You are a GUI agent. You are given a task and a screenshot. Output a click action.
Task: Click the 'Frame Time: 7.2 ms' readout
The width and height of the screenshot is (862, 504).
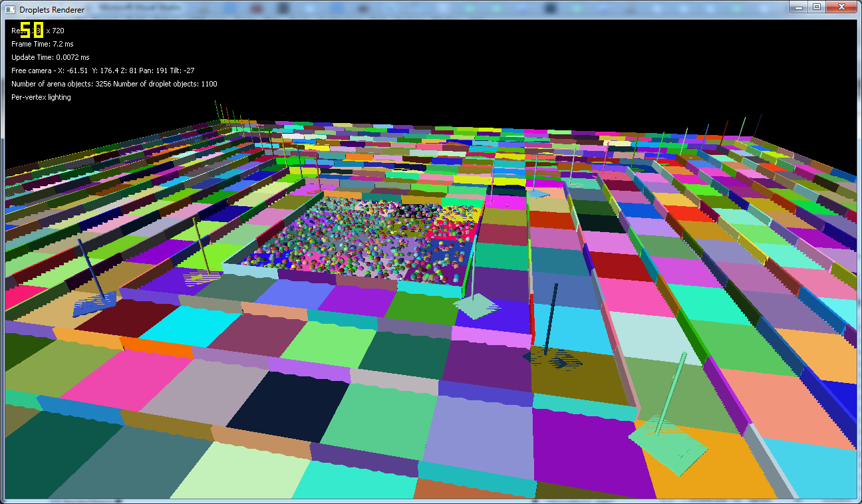(43, 44)
